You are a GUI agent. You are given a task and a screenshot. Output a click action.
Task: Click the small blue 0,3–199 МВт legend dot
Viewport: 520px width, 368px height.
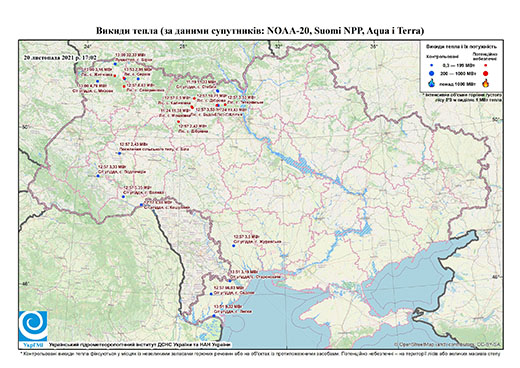[432, 65]
